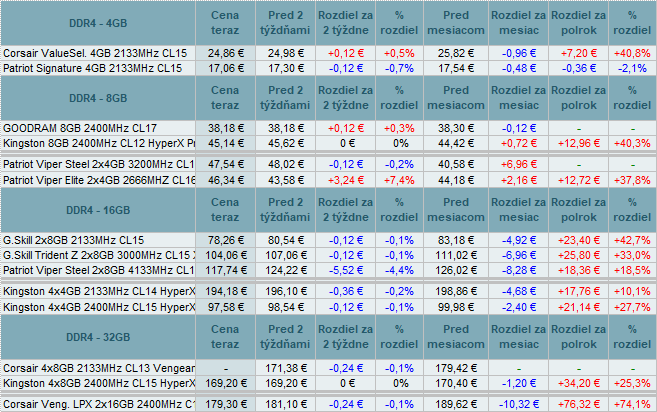Viewport: 657px width, 412px height.
Task: Select the -0,36 € two-week difference for Kingston 4x4GB
Action: point(346,291)
